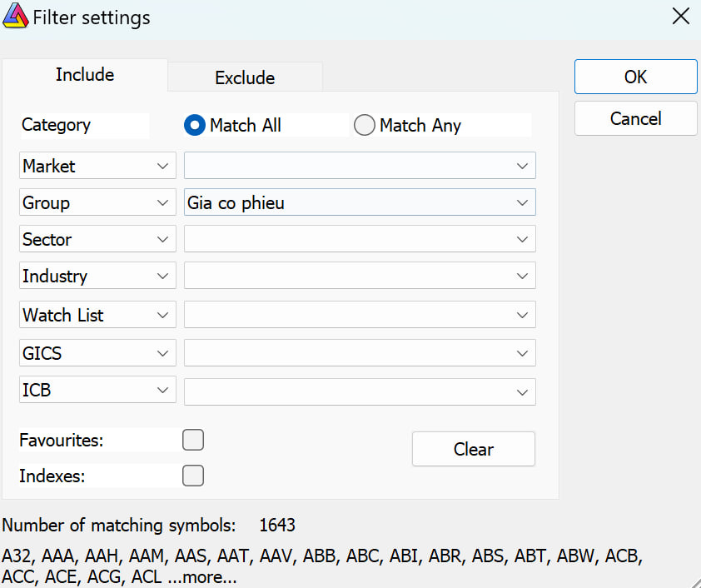This screenshot has height=588, width=701.
Task: Click the Cancel button
Action: click(x=635, y=118)
